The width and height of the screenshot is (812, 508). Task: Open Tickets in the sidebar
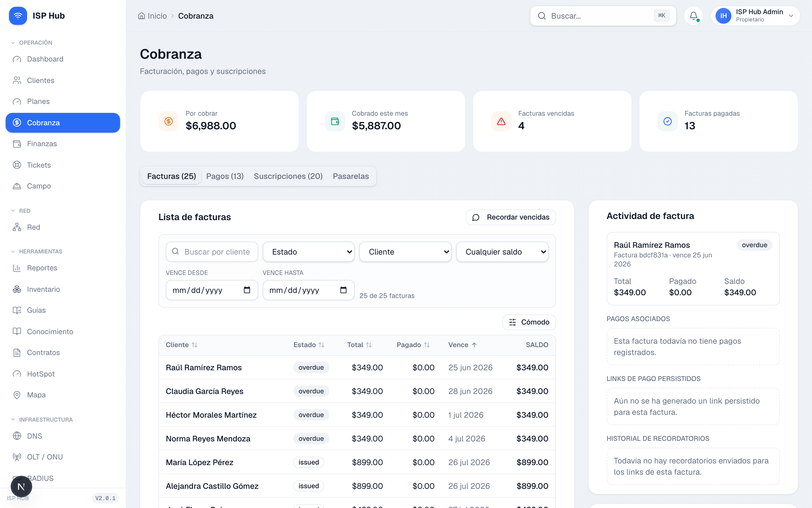tap(63, 165)
